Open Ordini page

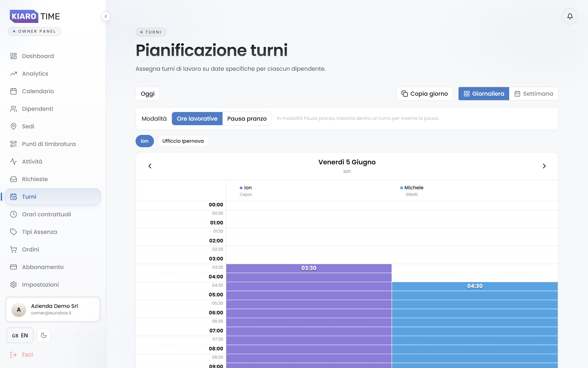[x=53, y=249]
